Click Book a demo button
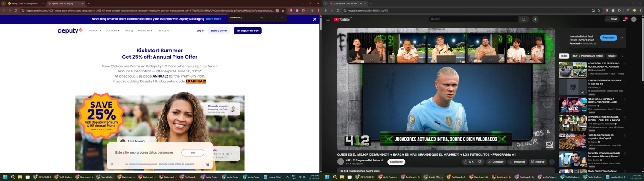 tap(219, 30)
